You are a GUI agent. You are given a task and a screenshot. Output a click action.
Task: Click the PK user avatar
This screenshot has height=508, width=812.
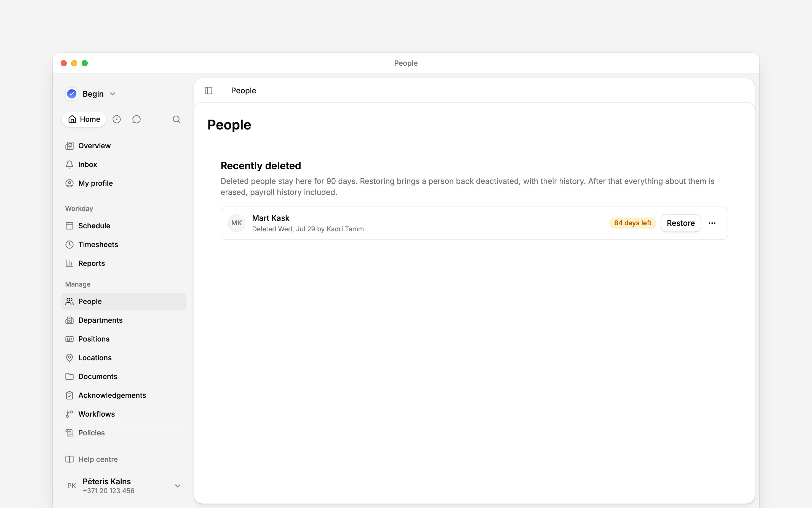[71, 486]
